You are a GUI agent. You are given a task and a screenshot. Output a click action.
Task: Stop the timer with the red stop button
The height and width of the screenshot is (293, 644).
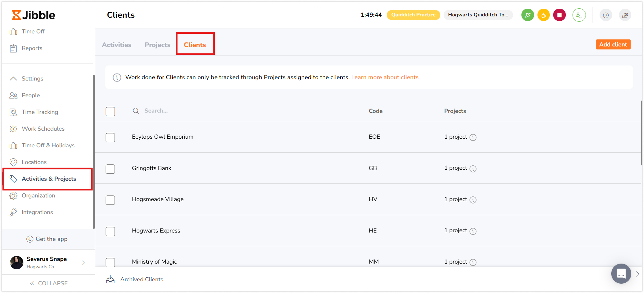click(x=559, y=15)
